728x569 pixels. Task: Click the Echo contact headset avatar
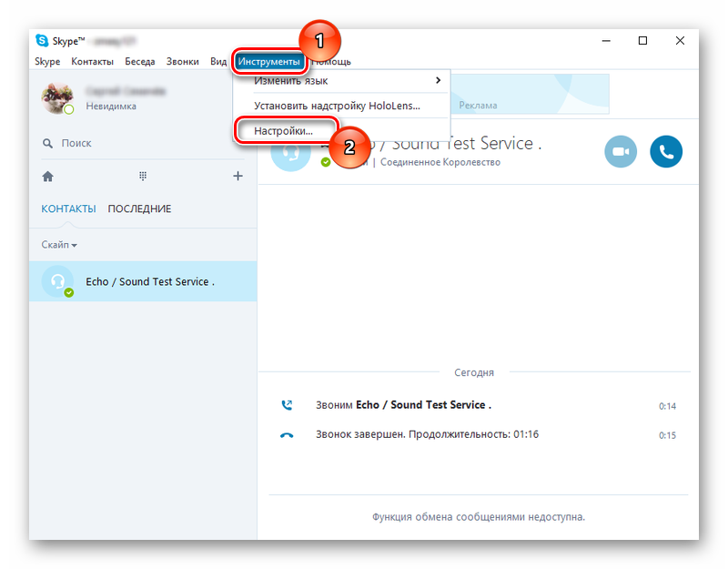pos(58,282)
